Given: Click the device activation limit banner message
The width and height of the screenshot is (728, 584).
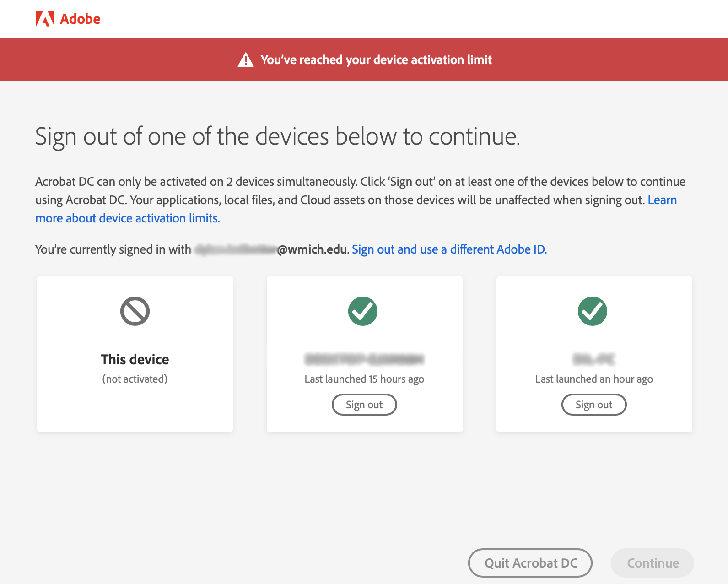Looking at the screenshot, I should point(376,59).
